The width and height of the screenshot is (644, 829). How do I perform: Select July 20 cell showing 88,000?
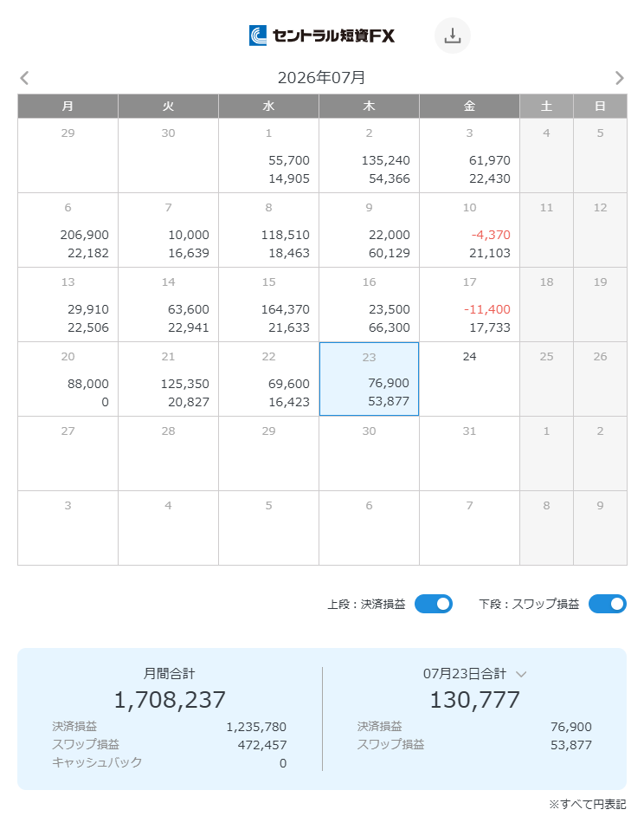tap(68, 379)
